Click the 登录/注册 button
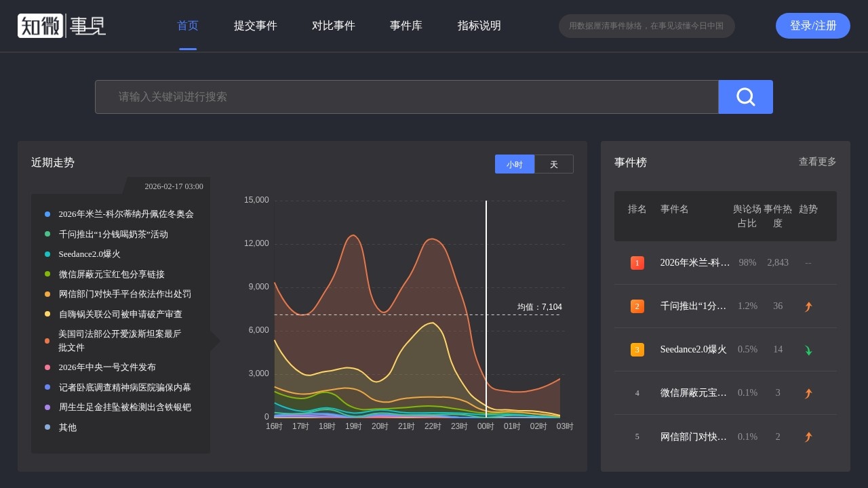Image resolution: width=868 pixels, height=488 pixels. [x=812, y=25]
